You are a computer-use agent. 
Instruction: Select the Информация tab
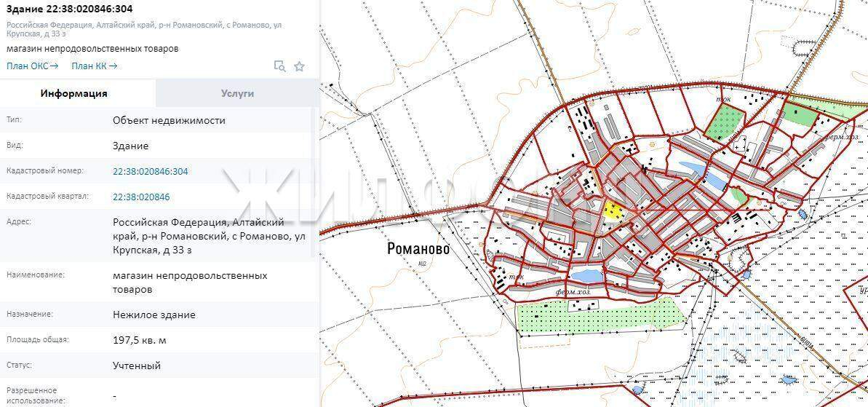click(73, 93)
